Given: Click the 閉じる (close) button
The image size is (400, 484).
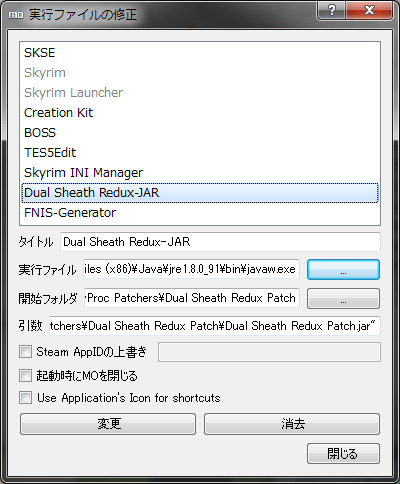Looking at the screenshot, I should (x=343, y=453).
